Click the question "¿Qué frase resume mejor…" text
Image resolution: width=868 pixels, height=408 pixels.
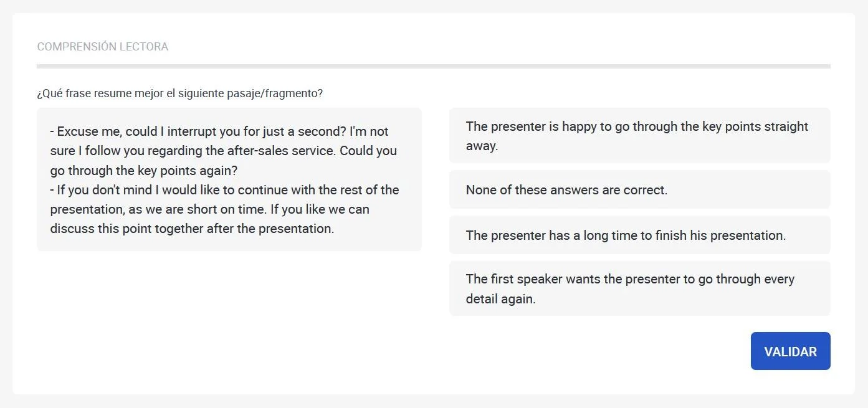tap(179, 93)
